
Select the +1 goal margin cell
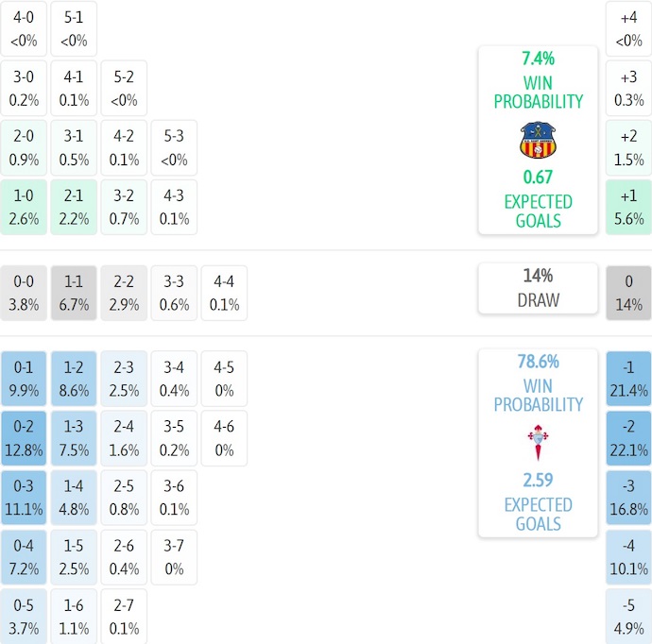pyautogui.click(x=628, y=207)
